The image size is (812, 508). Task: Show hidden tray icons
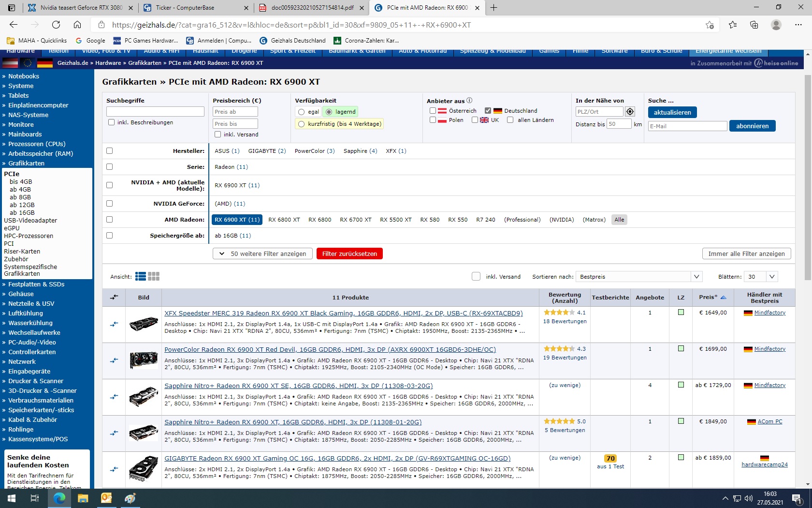click(725, 498)
